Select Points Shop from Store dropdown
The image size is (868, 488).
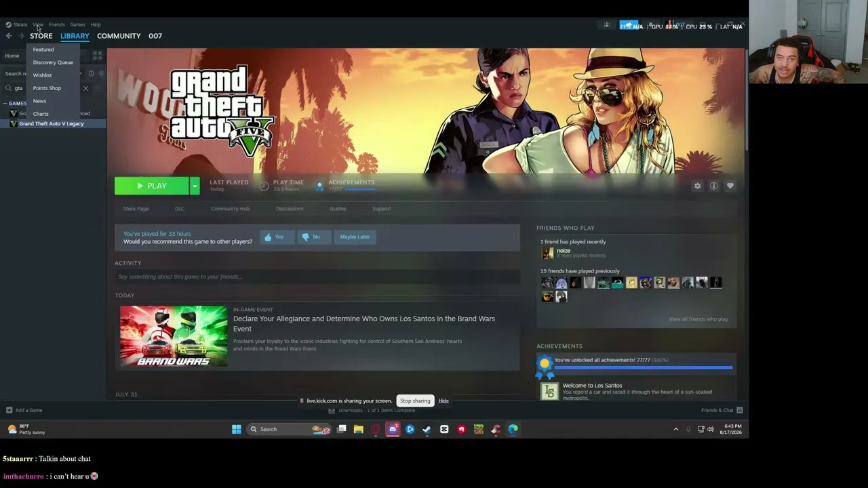(47, 88)
